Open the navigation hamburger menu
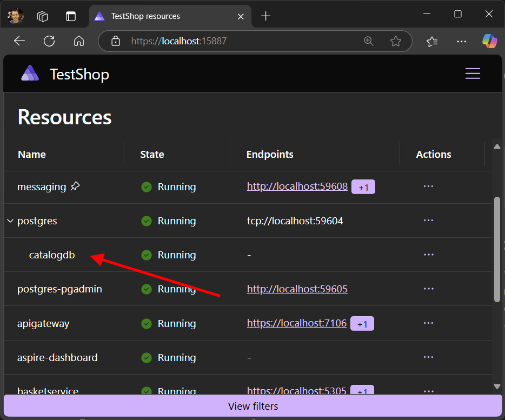The width and height of the screenshot is (505, 420). (473, 74)
